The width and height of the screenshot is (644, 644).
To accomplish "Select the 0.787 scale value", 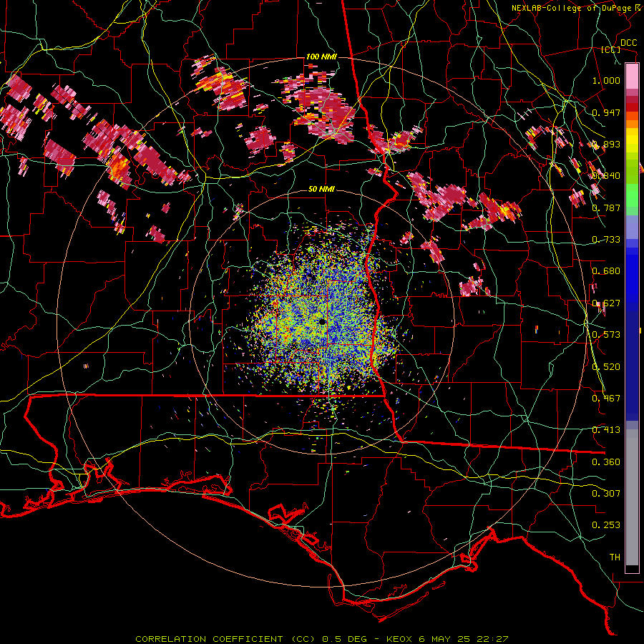I will pyautogui.click(x=606, y=208).
